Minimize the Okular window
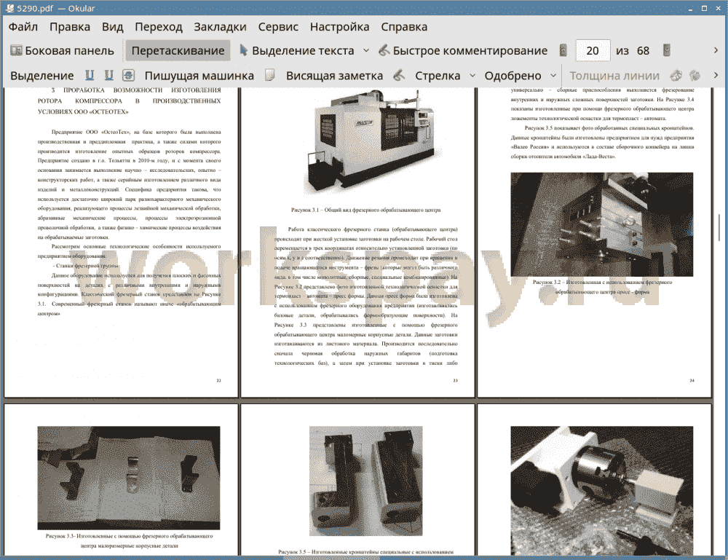728x560 pixels. pyautogui.click(x=691, y=8)
